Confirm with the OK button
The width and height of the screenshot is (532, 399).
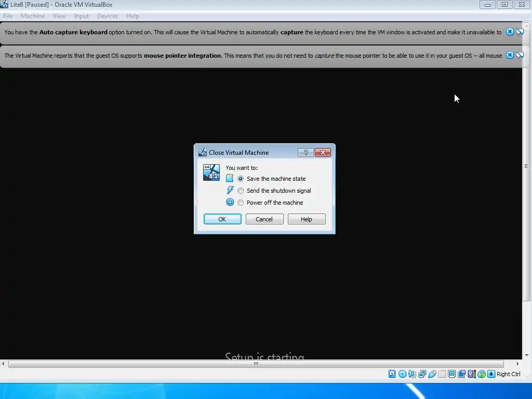tap(222, 219)
